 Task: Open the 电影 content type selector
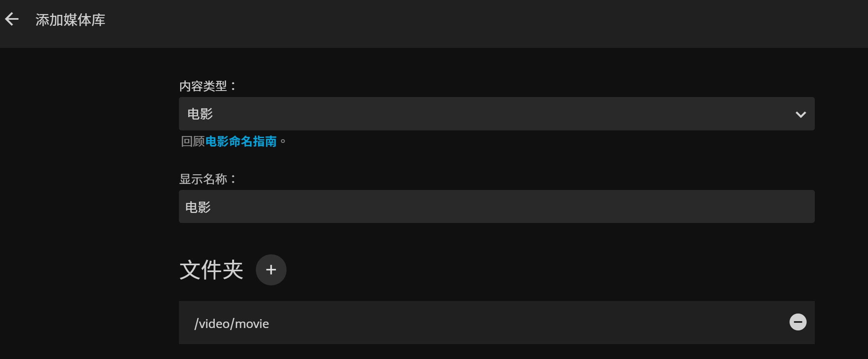click(x=496, y=113)
